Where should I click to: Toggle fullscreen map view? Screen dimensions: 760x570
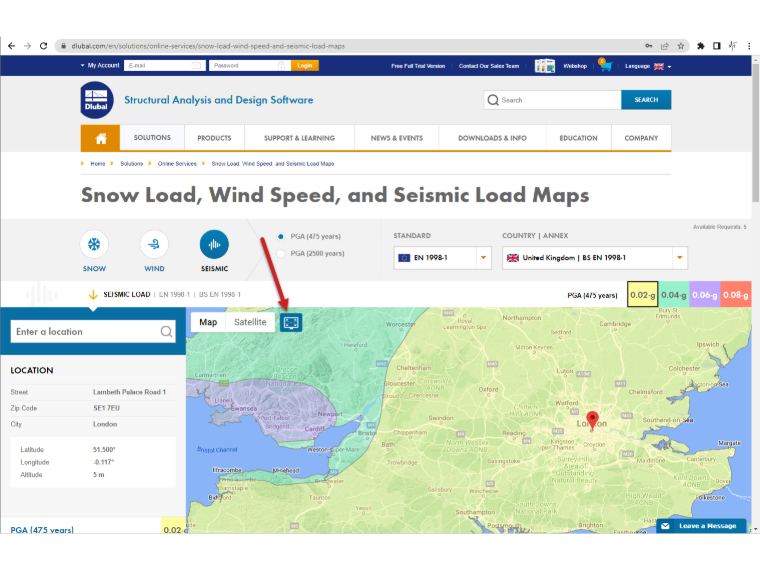pos(291,322)
